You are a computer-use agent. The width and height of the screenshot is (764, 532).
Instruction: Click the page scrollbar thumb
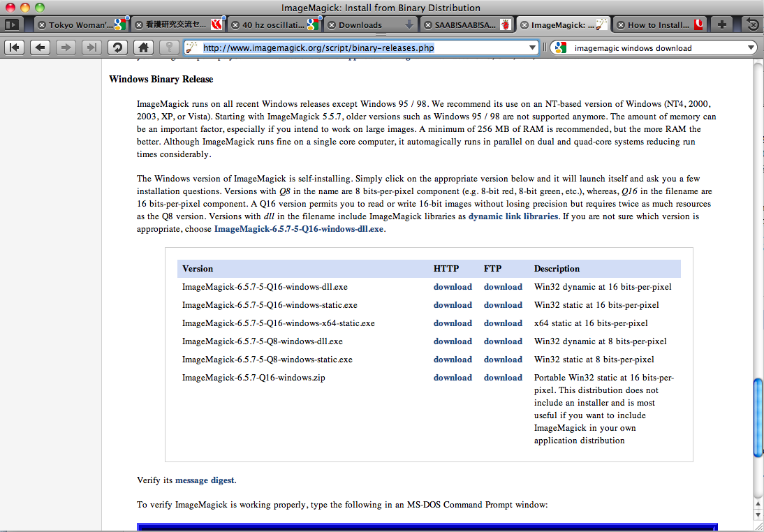(x=758, y=418)
